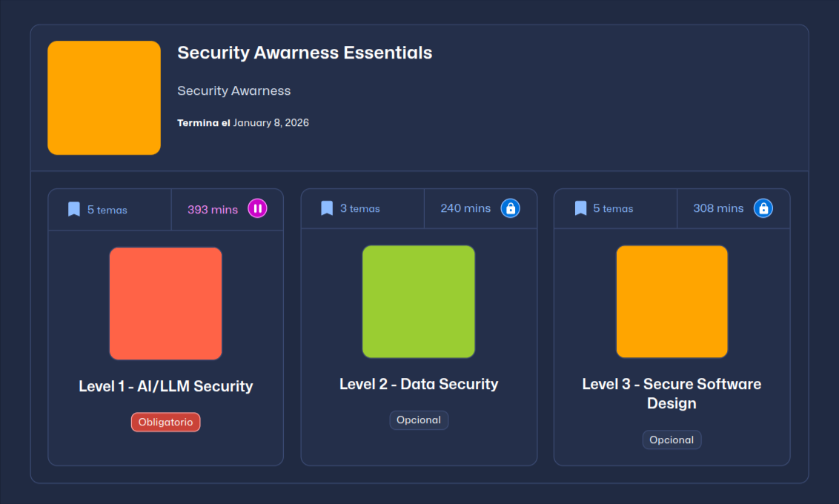
Task: Click the pause icon on Level 1 card
Action: coord(257,209)
